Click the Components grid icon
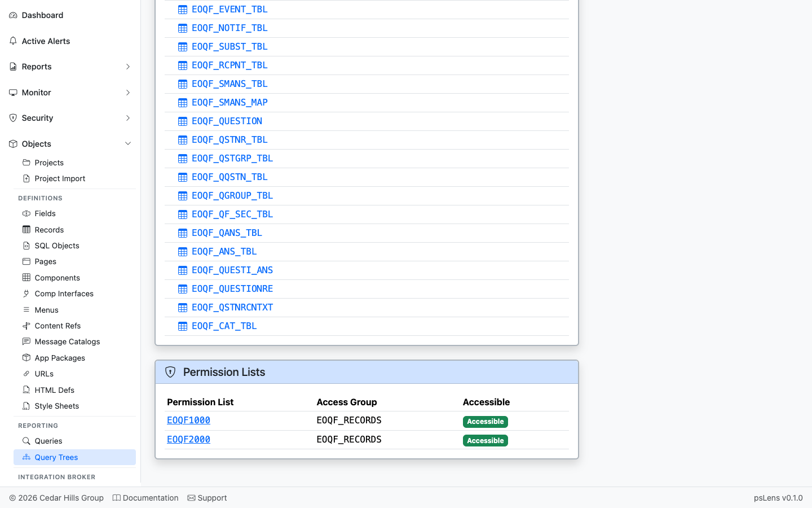The image size is (812, 508). [x=27, y=278]
